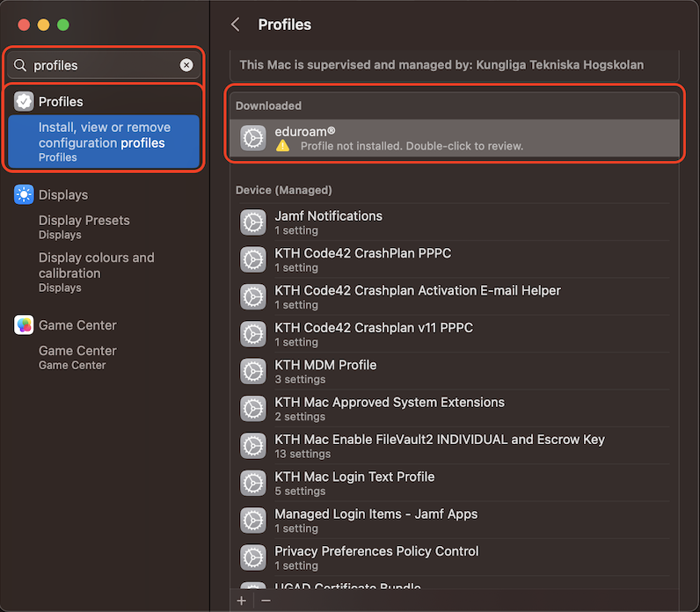
Task: Click the Displays sun icon
Action: (x=24, y=194)
